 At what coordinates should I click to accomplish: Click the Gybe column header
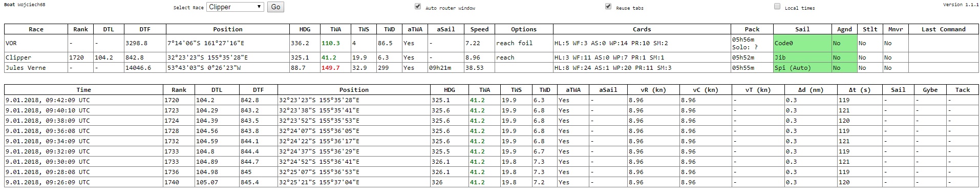930,90
